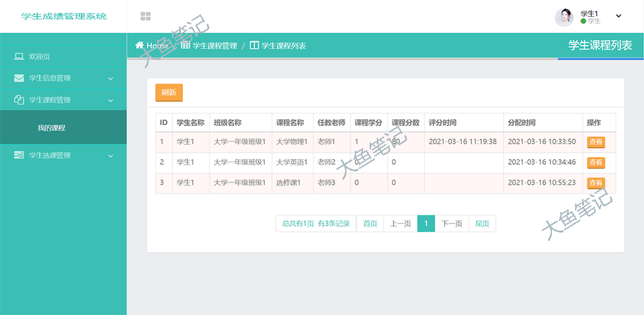Image resolution: width=644 pixels, height=315 pixels.
Task: Go to 尾页 last page
Action: click(482, 224)
